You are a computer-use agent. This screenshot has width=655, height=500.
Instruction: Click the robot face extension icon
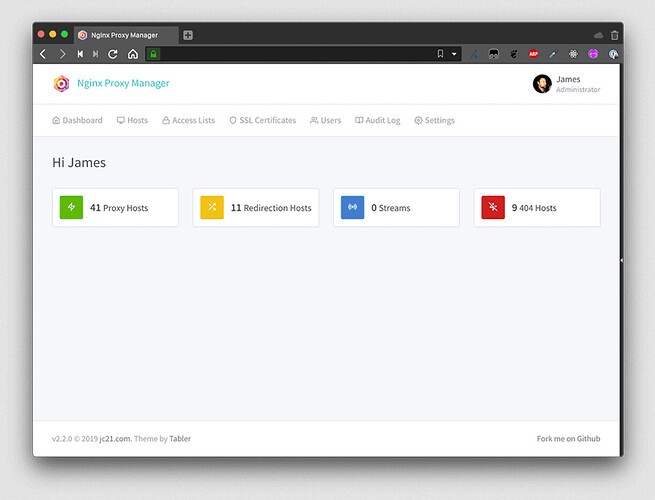coord(494,54)
